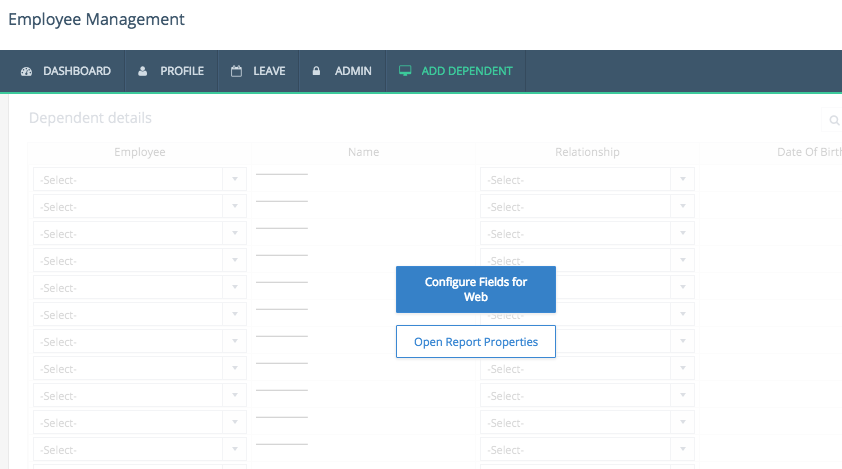Open the DASHBOARD tab
The height and width of the screenshot is (469, 842).
pos(62,71)
